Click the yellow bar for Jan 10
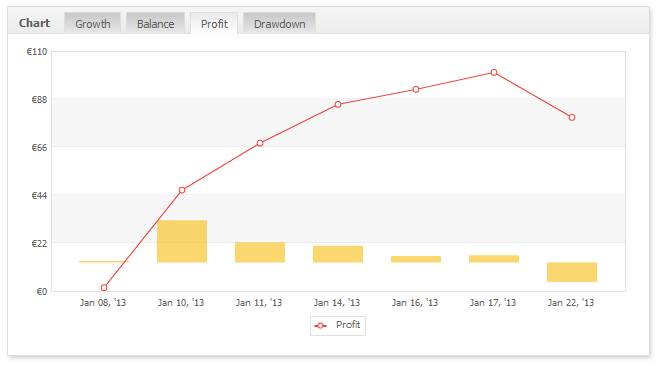 pos(182,241)
